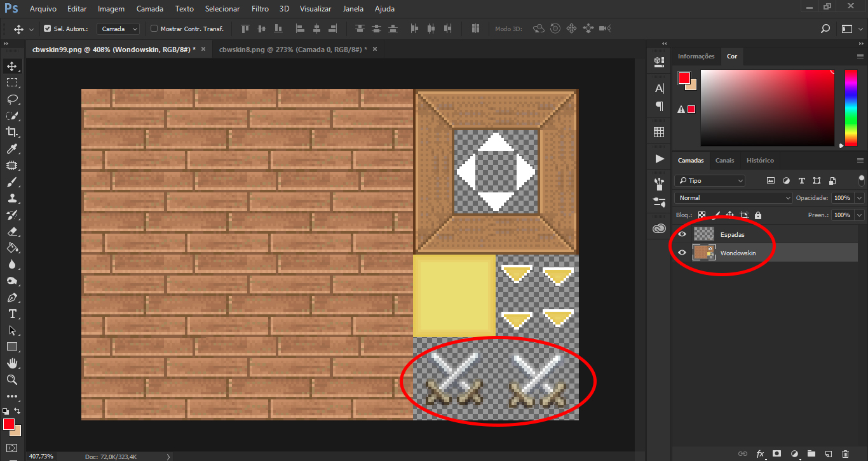The image size is (868, 461).
Task: Select the Move tool in toolbox
Action: pos(12,66)
